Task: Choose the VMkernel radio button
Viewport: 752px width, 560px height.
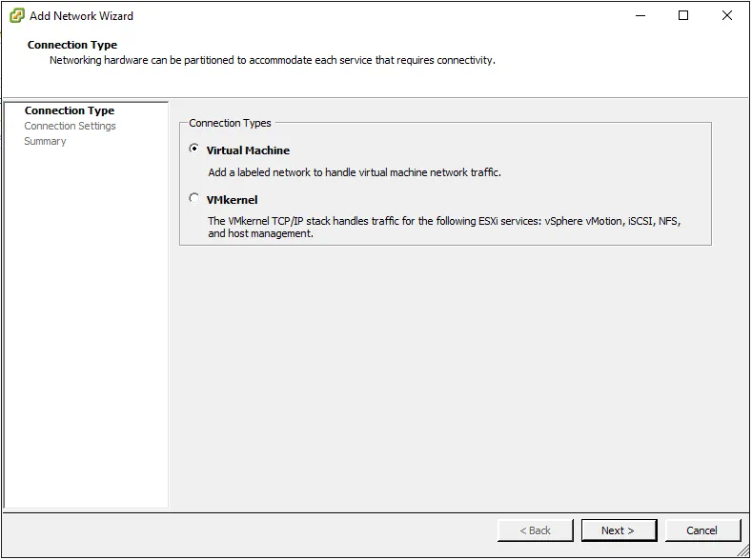Action: point(194,199)
